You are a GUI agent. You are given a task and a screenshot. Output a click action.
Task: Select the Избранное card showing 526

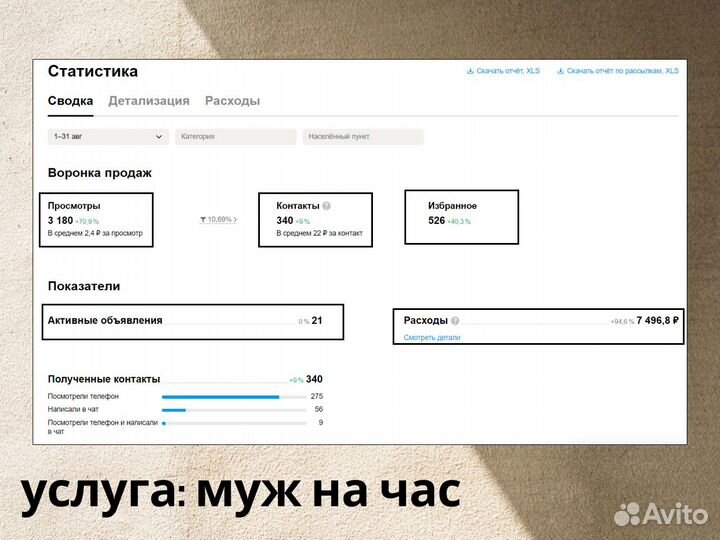pyautogui.click(x=461, y=217)
